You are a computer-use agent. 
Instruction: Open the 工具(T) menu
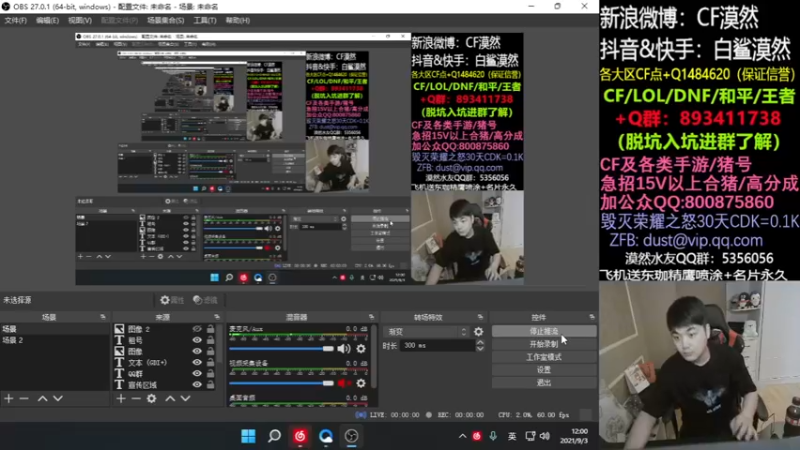point(205,20)
